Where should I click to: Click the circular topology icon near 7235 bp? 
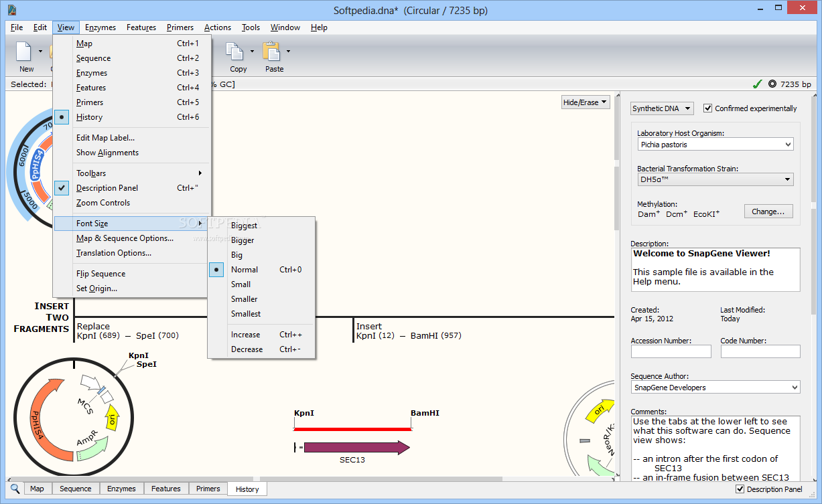click(x=772, y=84)
